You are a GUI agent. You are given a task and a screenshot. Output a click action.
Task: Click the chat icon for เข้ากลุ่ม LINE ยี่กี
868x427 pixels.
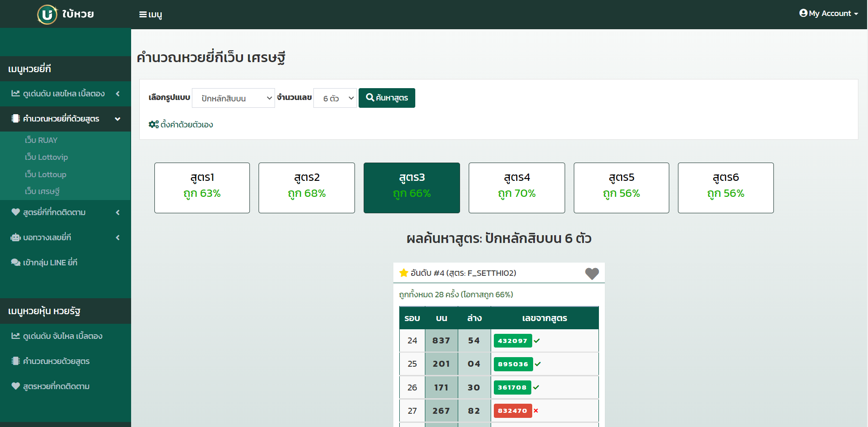15,262
